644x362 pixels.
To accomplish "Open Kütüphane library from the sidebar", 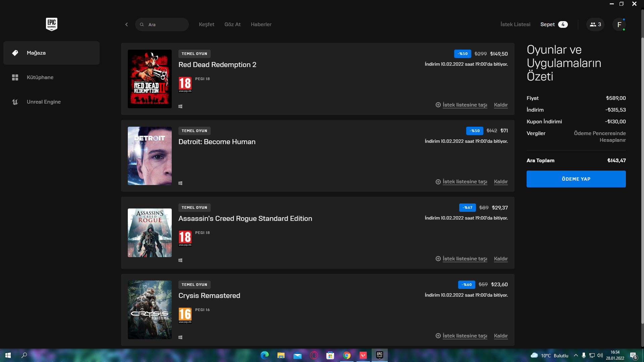I will (x=40, y=77).
